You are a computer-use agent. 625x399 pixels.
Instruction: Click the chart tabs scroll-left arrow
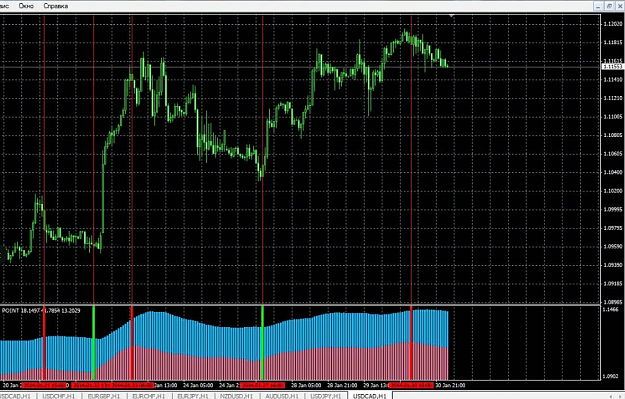pos(611,396)
